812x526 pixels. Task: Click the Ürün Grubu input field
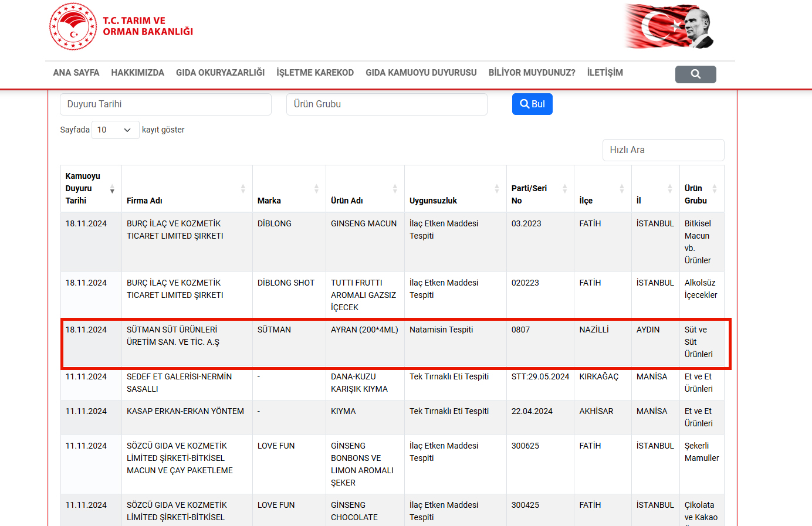coord(387,104)
